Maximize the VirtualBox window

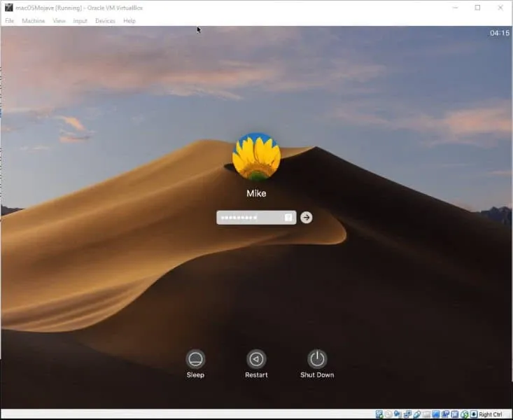point(478,8)
